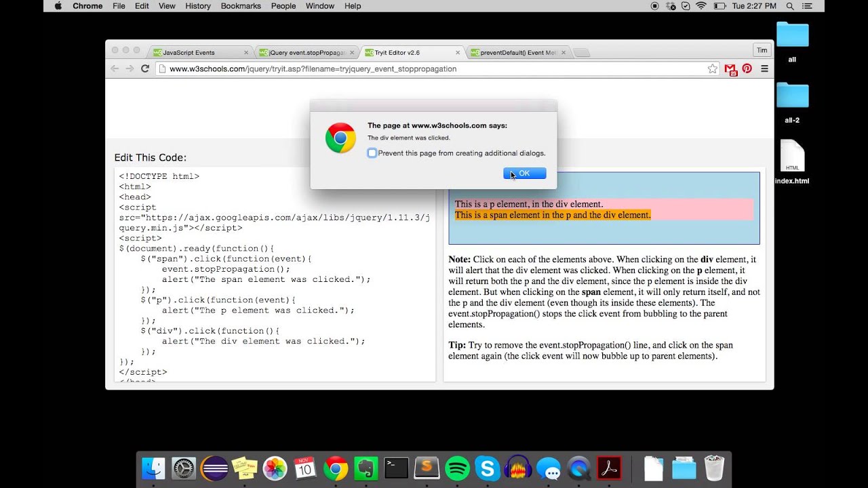
Task: Open the Chrome menu in menu bar
Action: (87, 6)
